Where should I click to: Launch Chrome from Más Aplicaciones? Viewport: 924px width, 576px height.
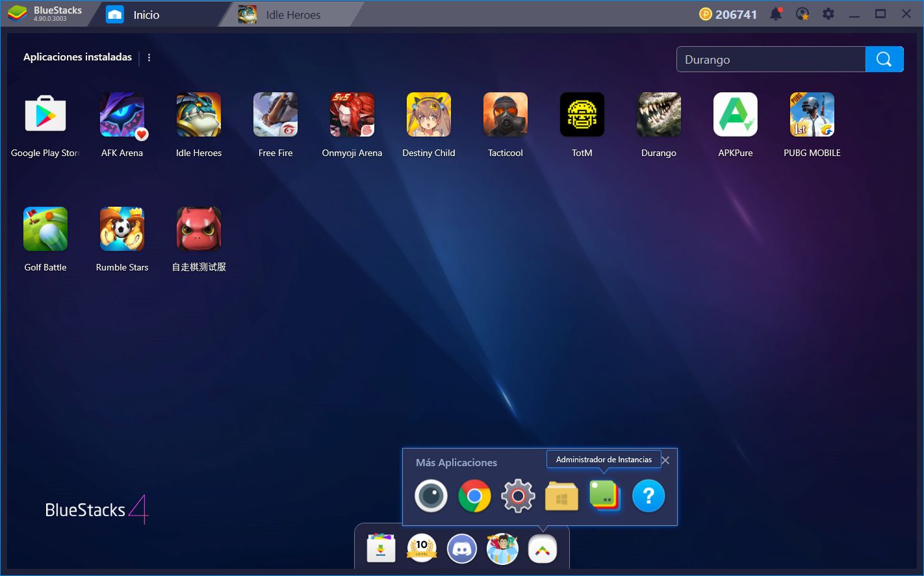point(474,496)
